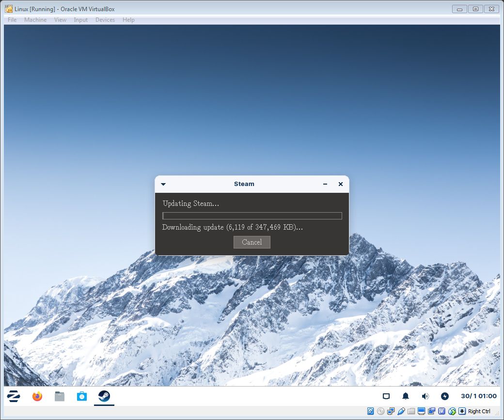Open the power indicator in tray

tap(444, 396)
